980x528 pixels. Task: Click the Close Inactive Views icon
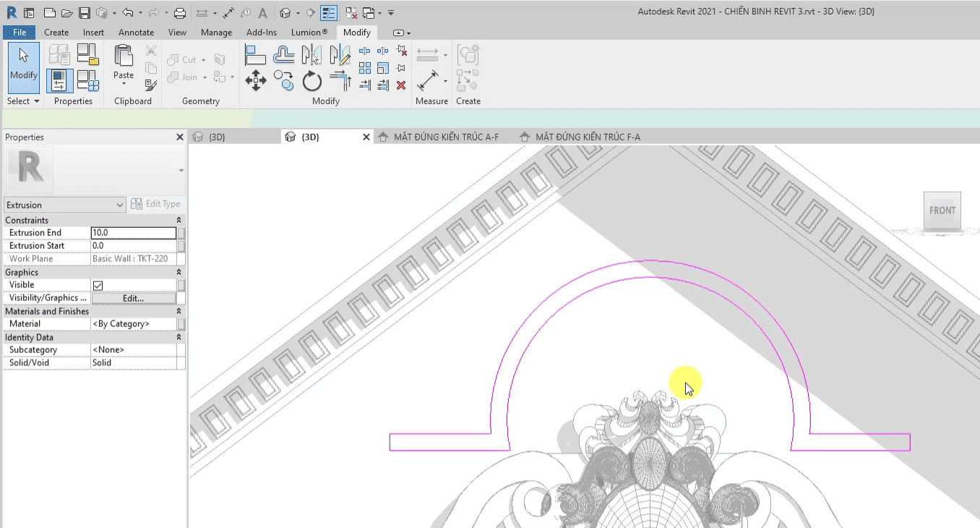[x=350, y=13]
